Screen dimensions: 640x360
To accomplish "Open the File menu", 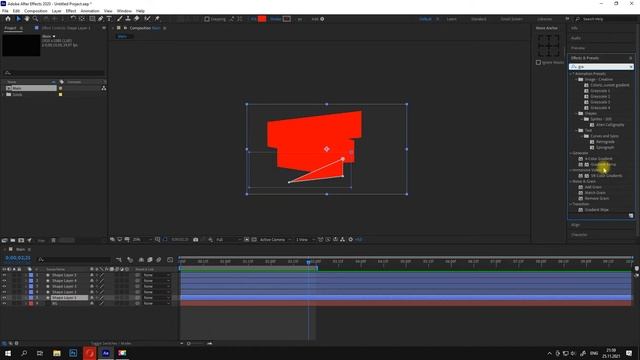I will pyautogui.click(x=5, y=11).
